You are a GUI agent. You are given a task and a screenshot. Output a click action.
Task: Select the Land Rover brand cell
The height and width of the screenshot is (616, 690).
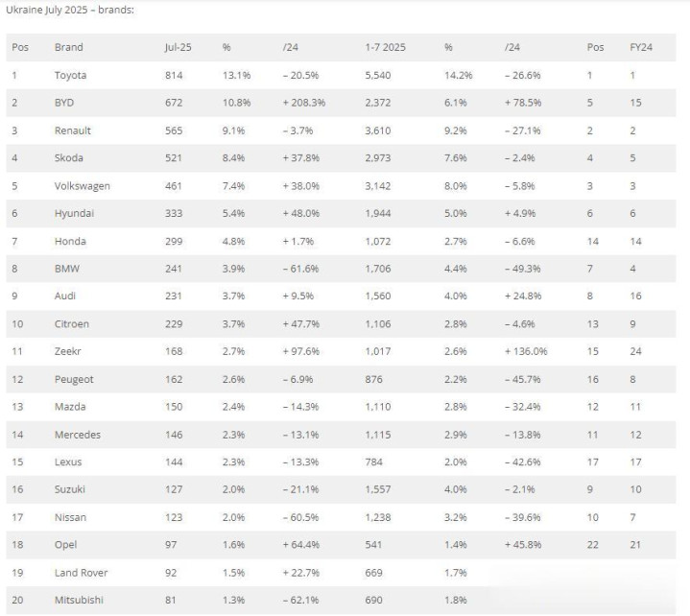coord(81,573)
